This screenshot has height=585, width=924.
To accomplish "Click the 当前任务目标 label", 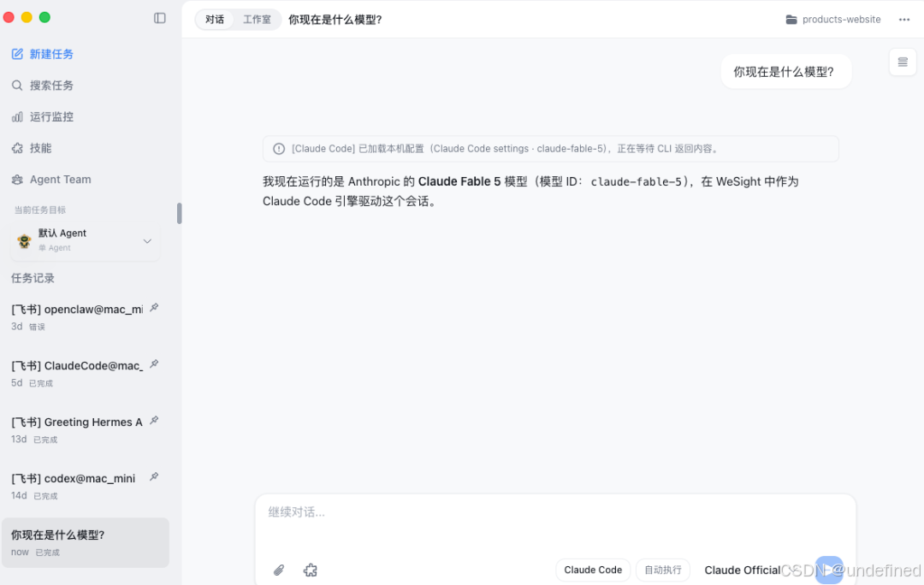I will coord(40,210).
